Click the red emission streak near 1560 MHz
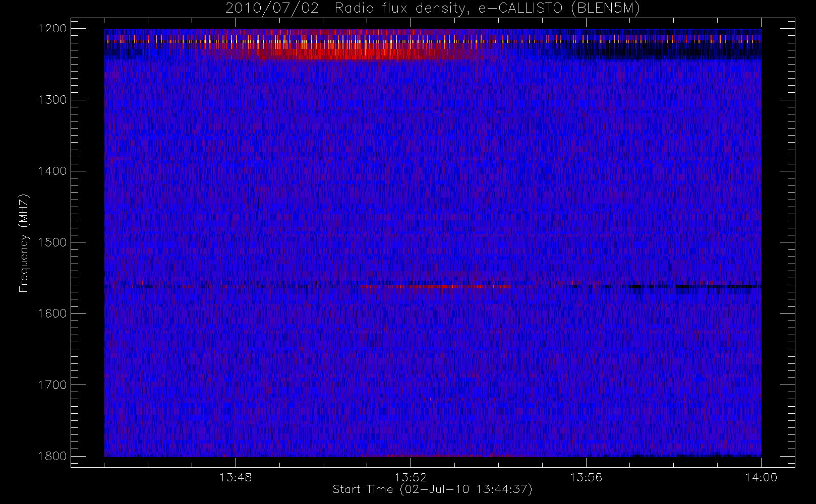 coord(436,286)
